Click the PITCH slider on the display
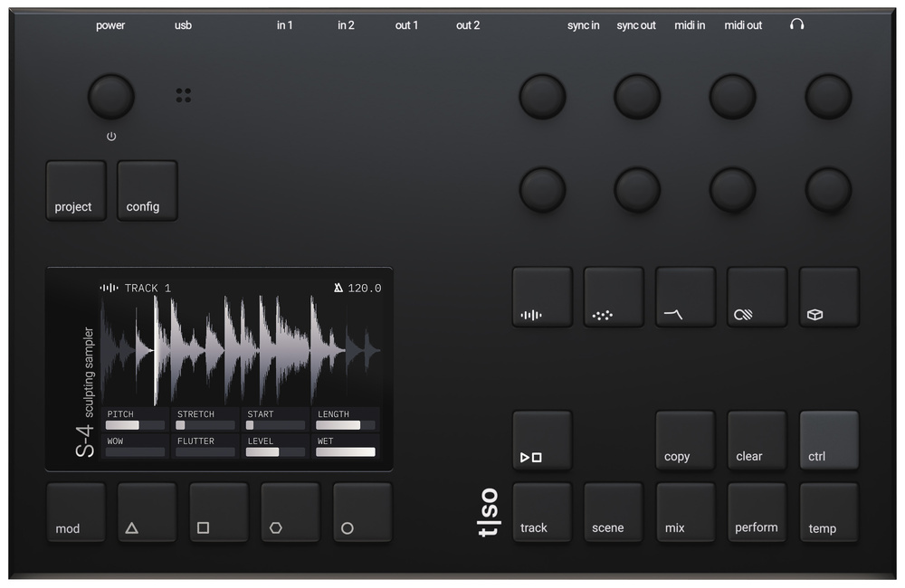The width and height of the screenshot is (905, 588). pyautogui.click(x=136, y=424)
